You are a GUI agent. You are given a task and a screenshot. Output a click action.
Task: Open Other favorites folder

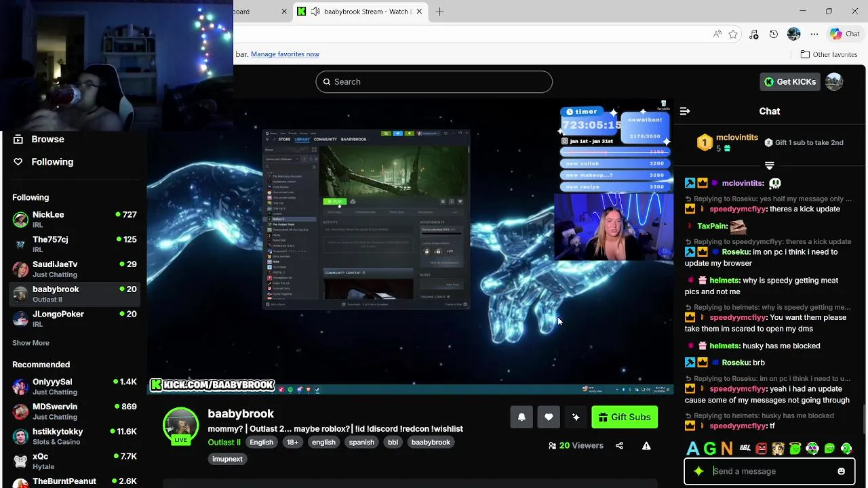tap(829, 54)
